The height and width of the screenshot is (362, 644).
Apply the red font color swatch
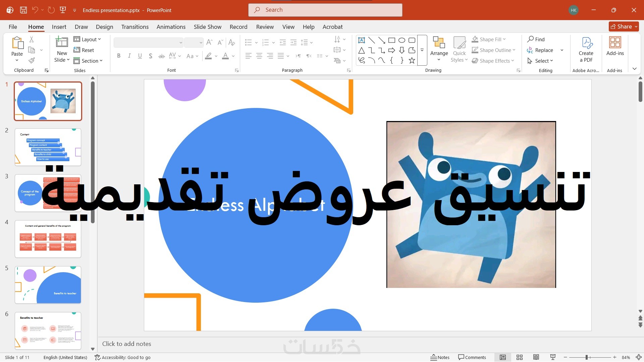[225, 56]
